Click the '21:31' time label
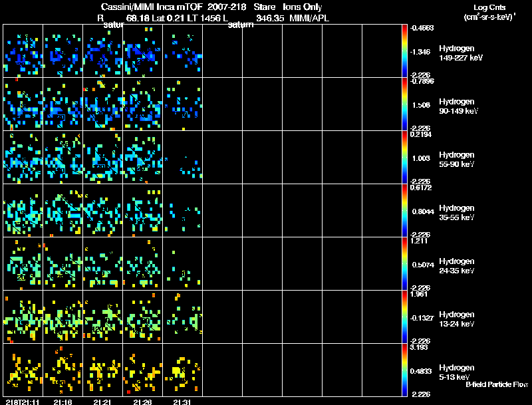The image size is (532, 405). (182, 402)
